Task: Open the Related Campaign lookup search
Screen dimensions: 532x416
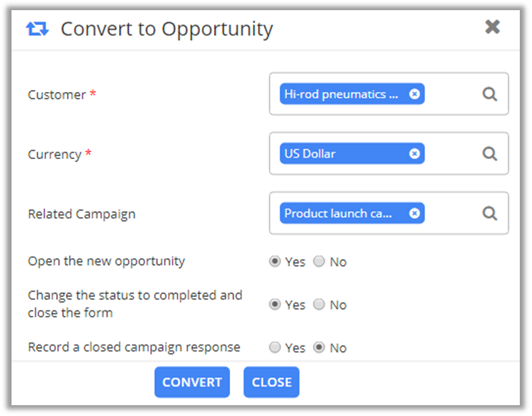Action: [x=490, y=213]
